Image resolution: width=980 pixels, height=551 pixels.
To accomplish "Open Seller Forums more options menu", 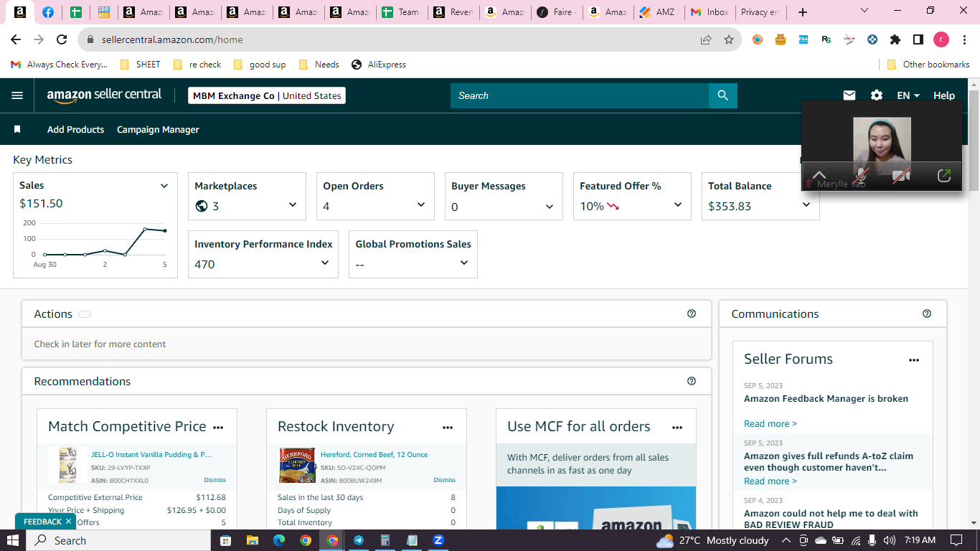I will pos(914,360).
